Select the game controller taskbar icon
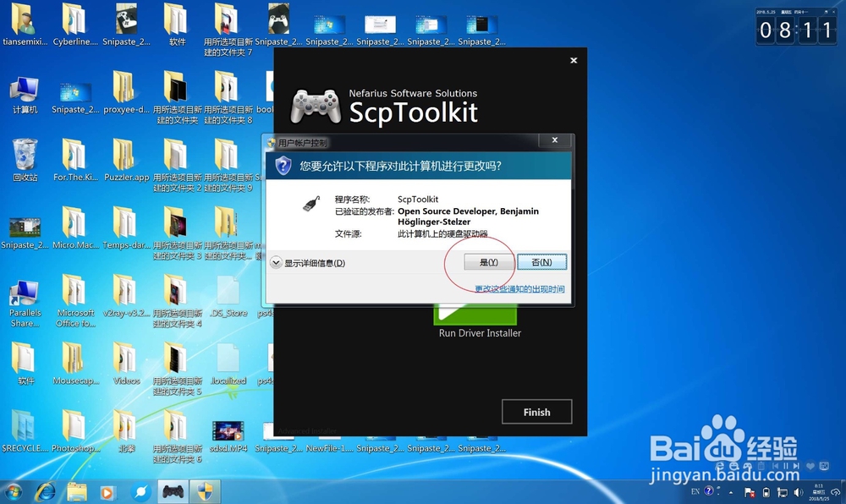The image size is (846, 504). (x=173, y=491)
